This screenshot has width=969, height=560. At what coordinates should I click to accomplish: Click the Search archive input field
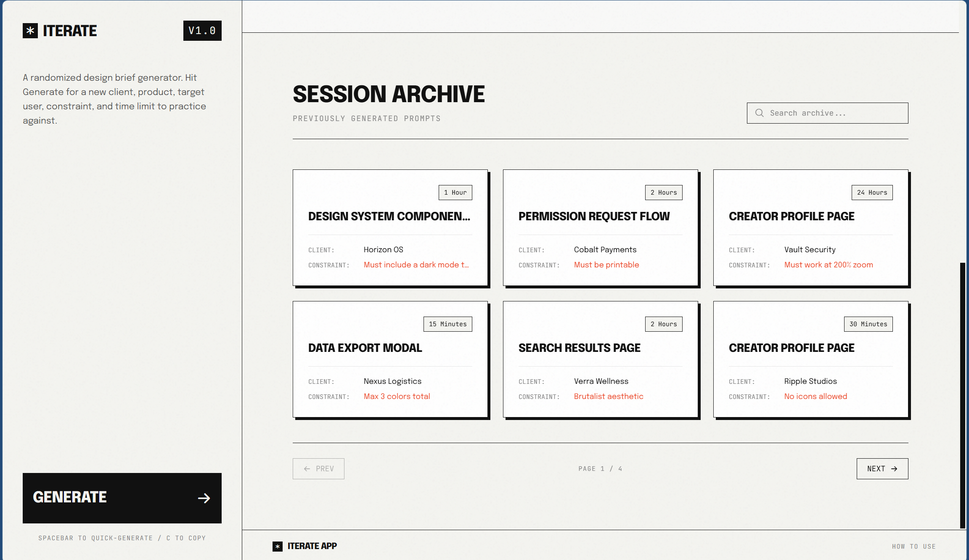point(827,113)
